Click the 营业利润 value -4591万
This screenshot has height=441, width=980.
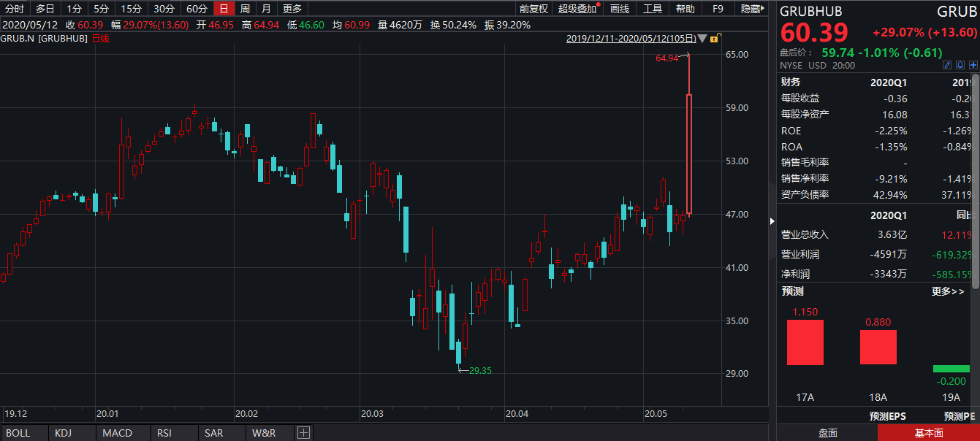point(888,254)
